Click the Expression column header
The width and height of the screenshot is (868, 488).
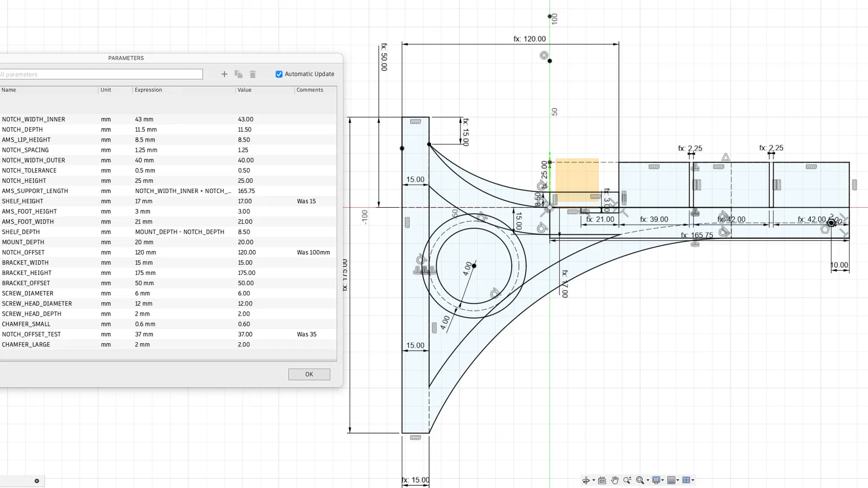click(149, 90)
